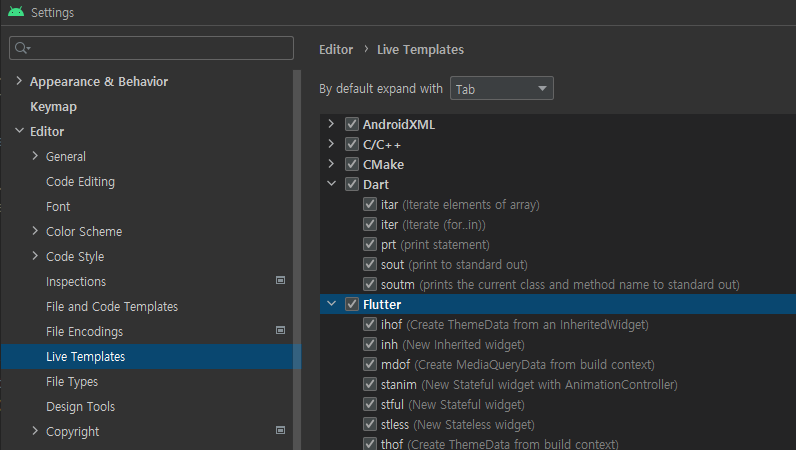Expand the General settings node
The image size is (796, 450).
click(35, 156)
